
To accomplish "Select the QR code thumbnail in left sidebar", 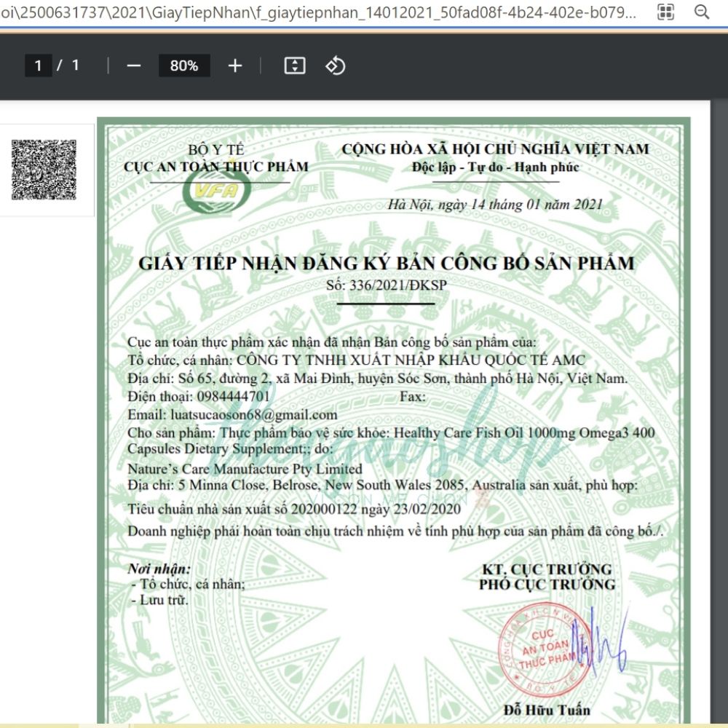I will click(44, 170).
